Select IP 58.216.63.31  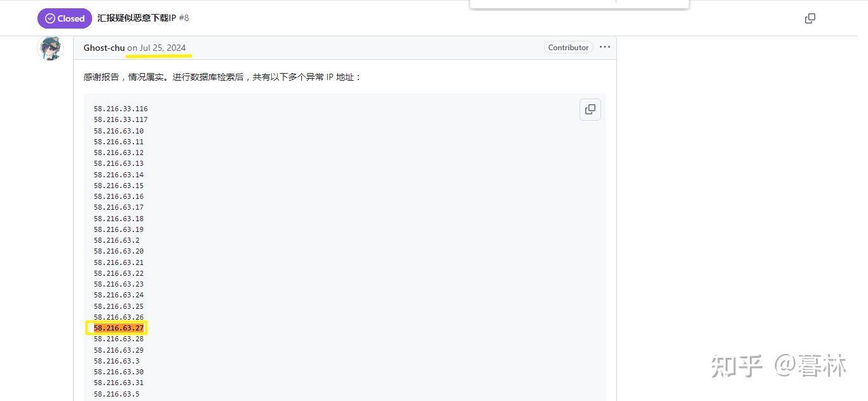[x=119, y=383]
